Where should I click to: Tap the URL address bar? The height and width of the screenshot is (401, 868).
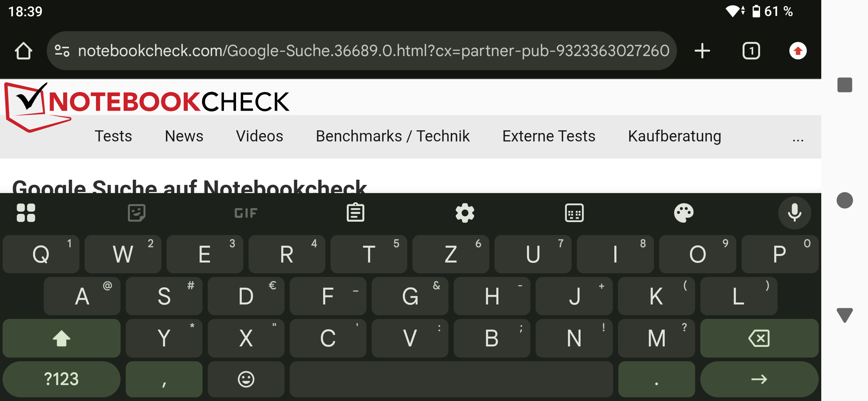(371, 51)
